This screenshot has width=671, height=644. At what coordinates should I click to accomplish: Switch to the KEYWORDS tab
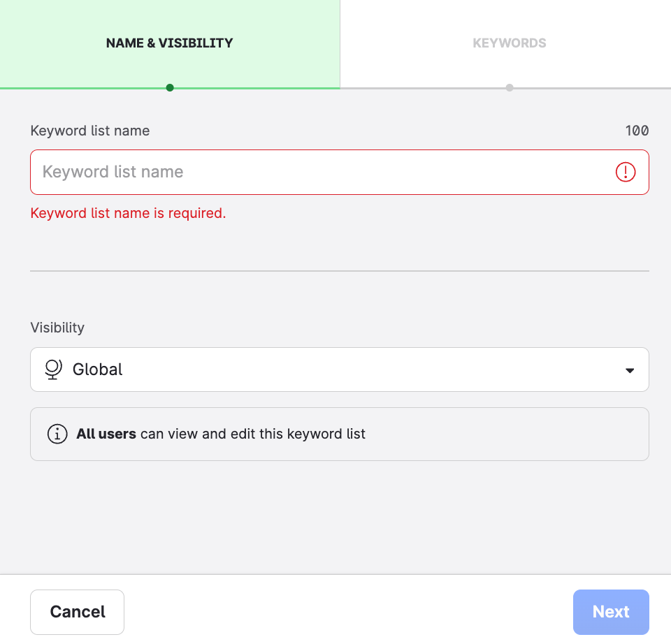[x=510, y=43]
